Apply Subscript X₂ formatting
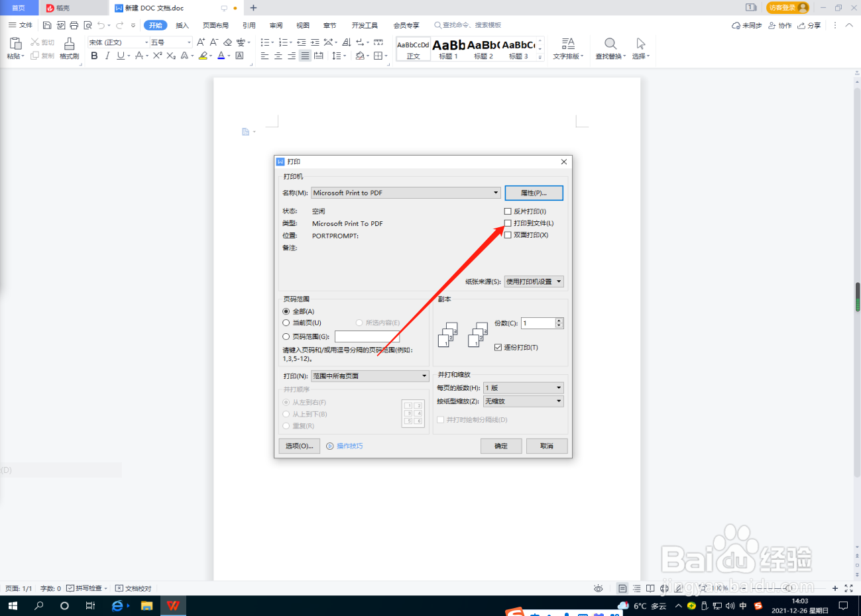This screenshot has height=616, width=861. point(171,56)
